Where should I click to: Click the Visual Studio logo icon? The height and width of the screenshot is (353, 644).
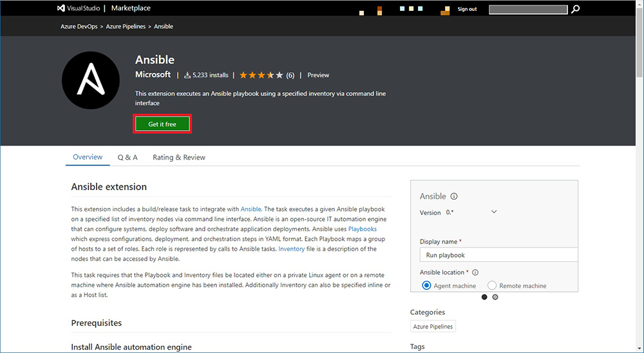(x=61, y=8)
